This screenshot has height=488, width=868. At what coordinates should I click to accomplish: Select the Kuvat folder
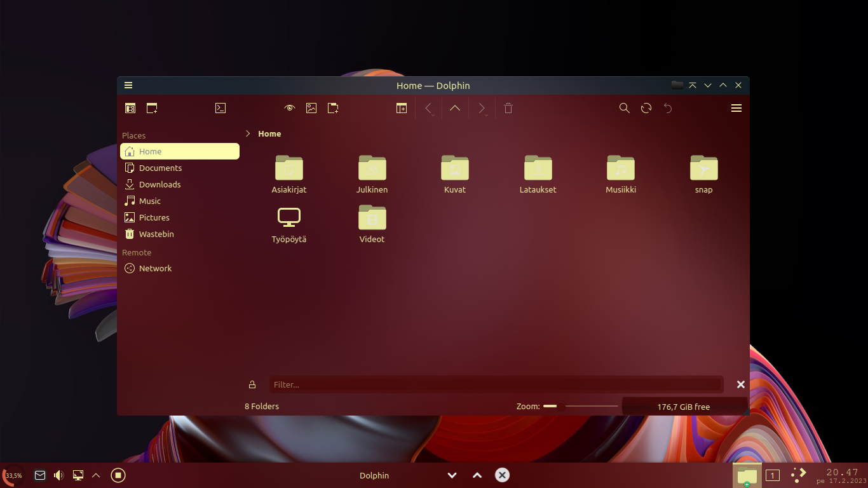click(x=455, y=175)
